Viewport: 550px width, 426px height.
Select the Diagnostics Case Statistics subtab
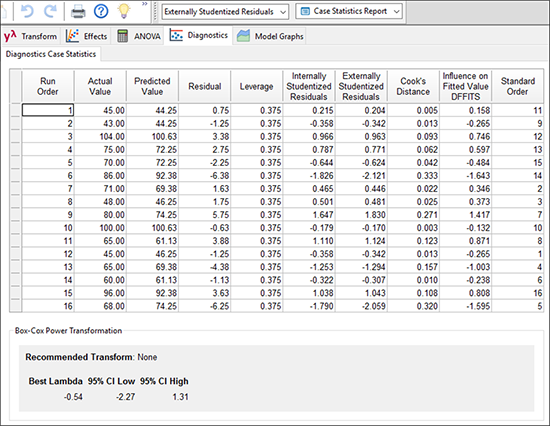(x=51, y=54)
